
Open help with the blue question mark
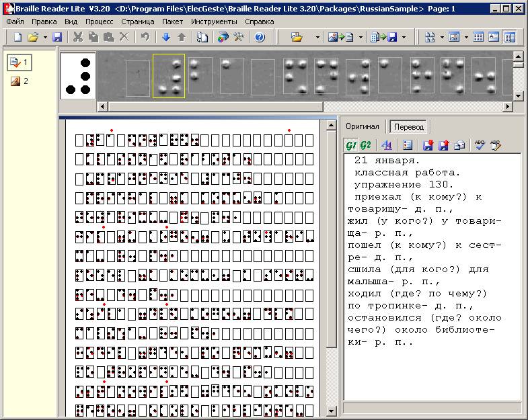(x=260, y=37)
